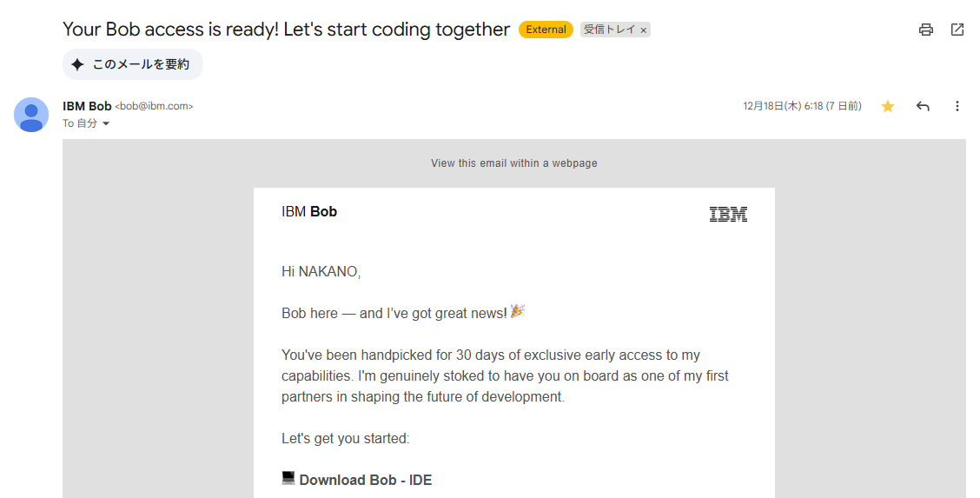Click the email subject line text
This screenshot has width=980, height=498.
[x=286, y=30]
